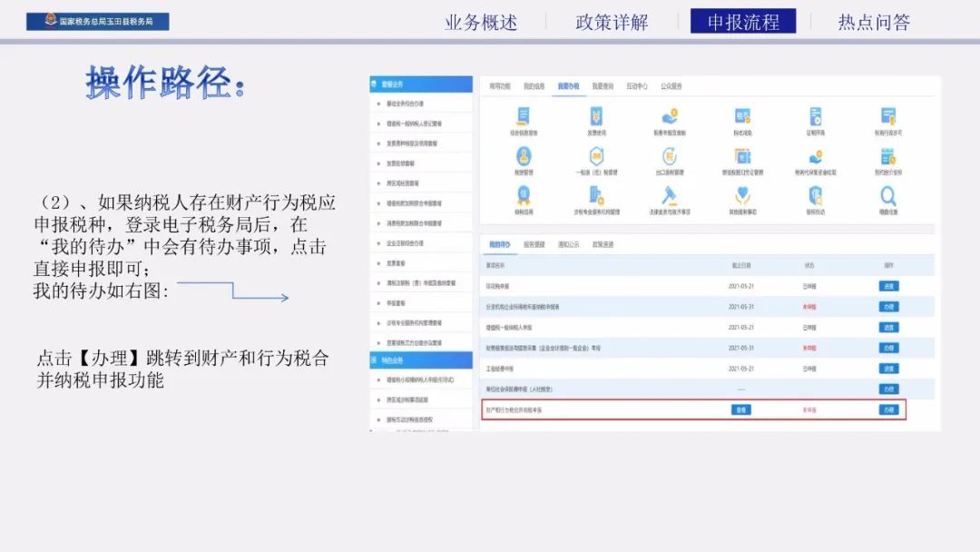Viewport: 980px width, 552px height.
Task: Open the 税收减免 icon
Action: tap(742, 117)
